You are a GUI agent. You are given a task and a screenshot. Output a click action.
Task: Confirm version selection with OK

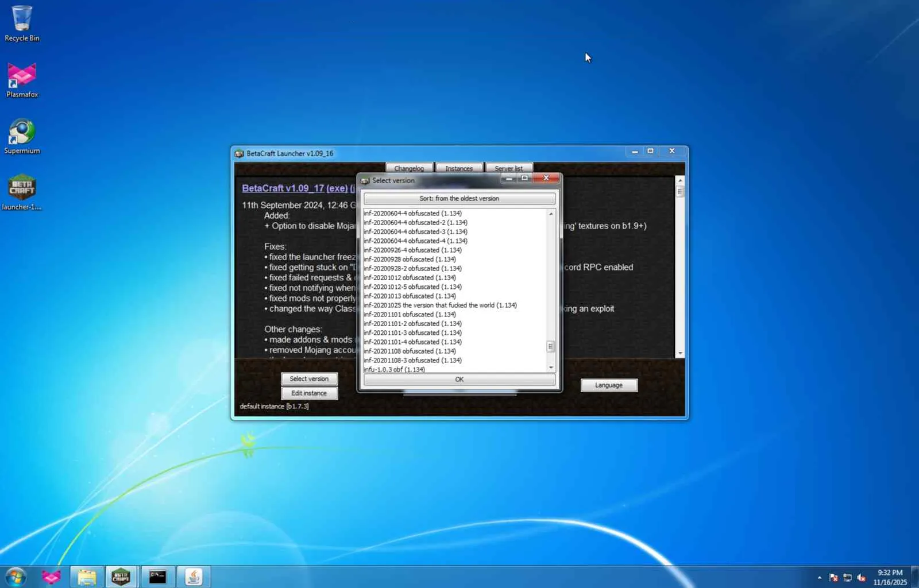[459, 380]
